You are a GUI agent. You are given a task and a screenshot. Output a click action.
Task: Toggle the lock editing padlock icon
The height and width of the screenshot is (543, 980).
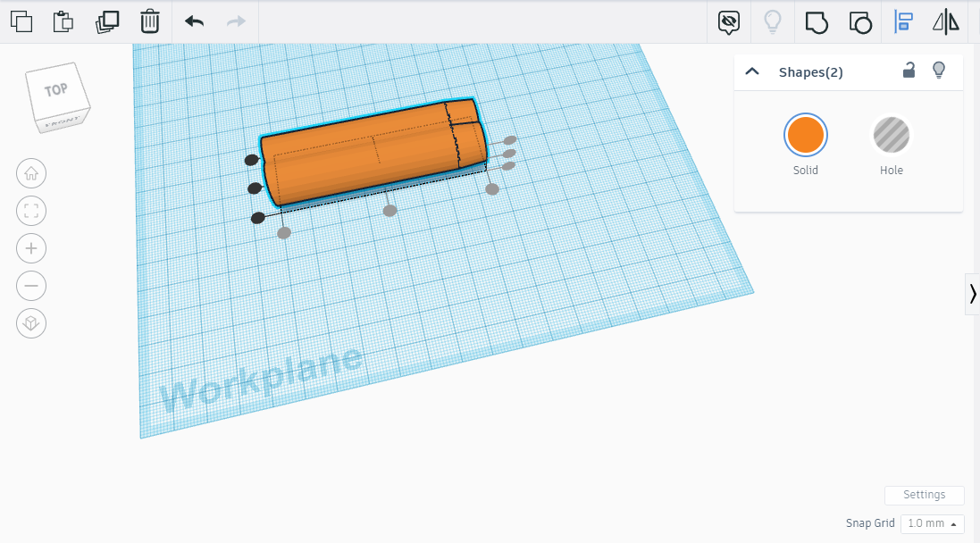pyautogui.click(x=909, y=70)
